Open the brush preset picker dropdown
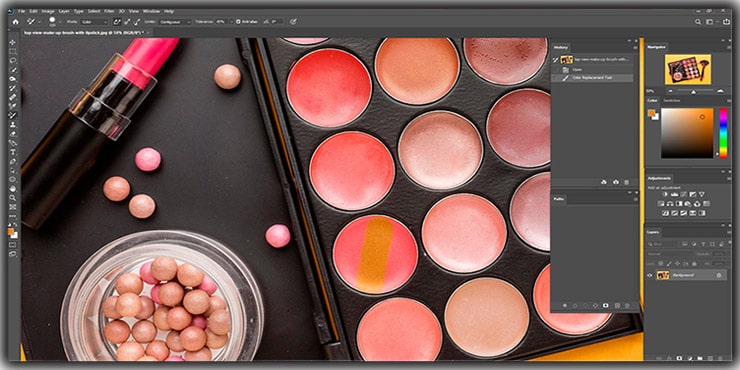Image resolution: width=740 pixels, height=370 pixels. [60, 22]
